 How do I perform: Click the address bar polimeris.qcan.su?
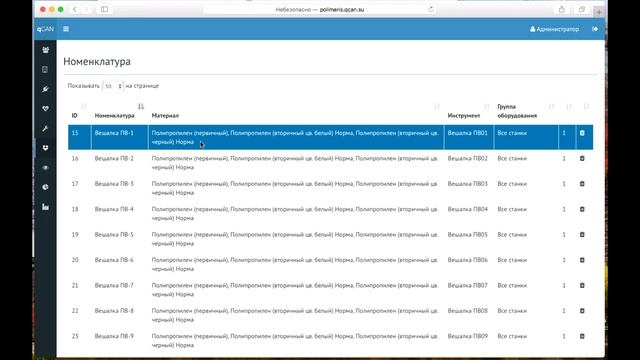[x=320, y=9]
